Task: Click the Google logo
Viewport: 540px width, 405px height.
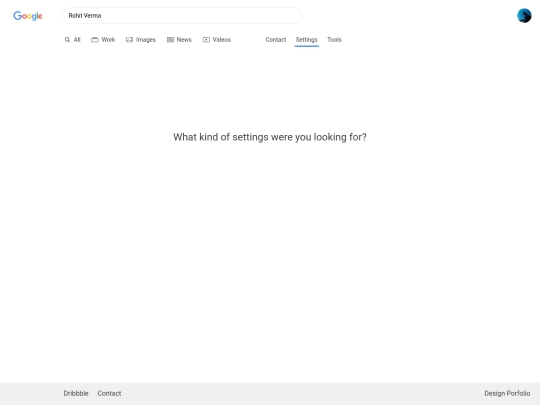Action: click(28, 16)
